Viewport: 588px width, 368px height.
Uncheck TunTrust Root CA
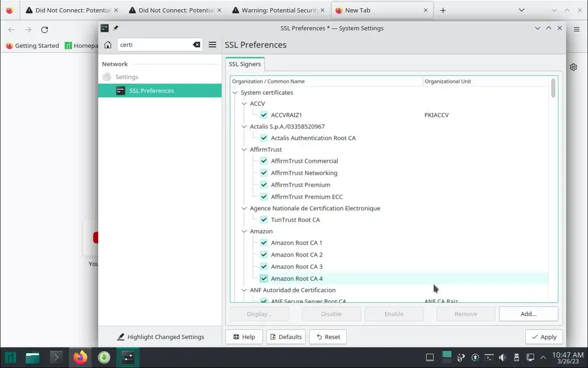click(264, 220)
